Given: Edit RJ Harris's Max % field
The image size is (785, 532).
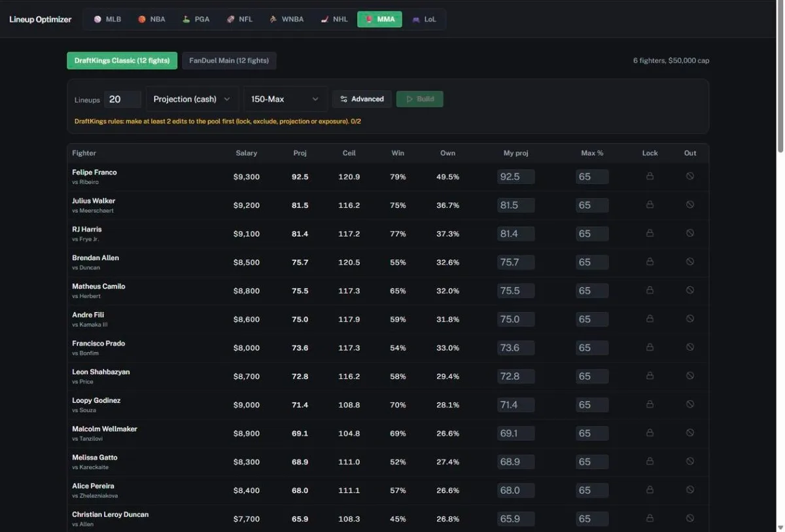Looking at the screenshot, I should tap(592, 234).
